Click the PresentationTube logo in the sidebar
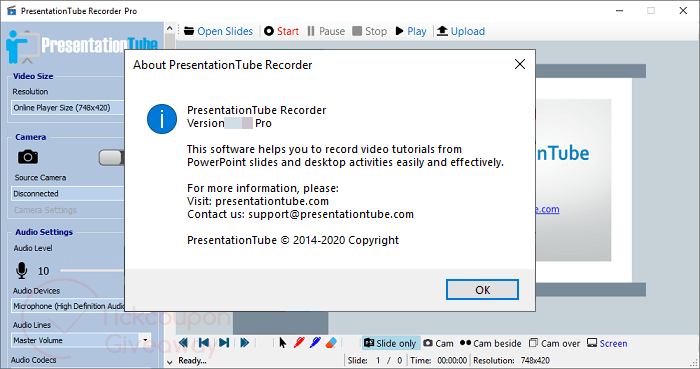 click(82, 46)
